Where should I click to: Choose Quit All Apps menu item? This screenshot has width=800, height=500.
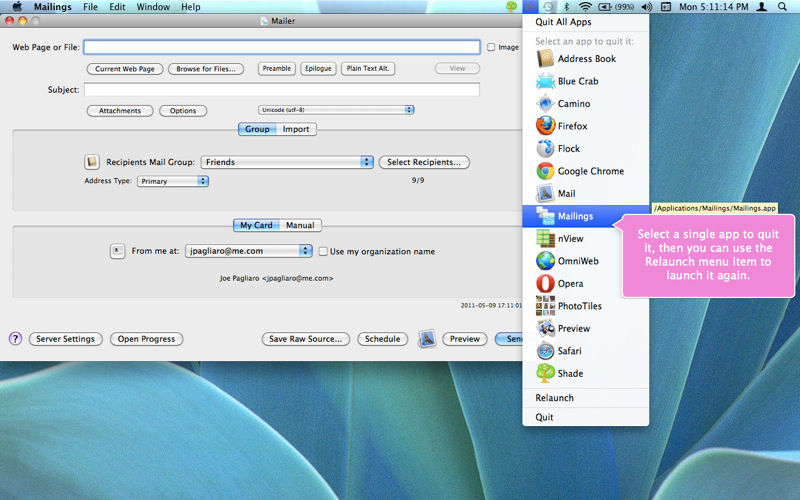[x=586, y=22]
